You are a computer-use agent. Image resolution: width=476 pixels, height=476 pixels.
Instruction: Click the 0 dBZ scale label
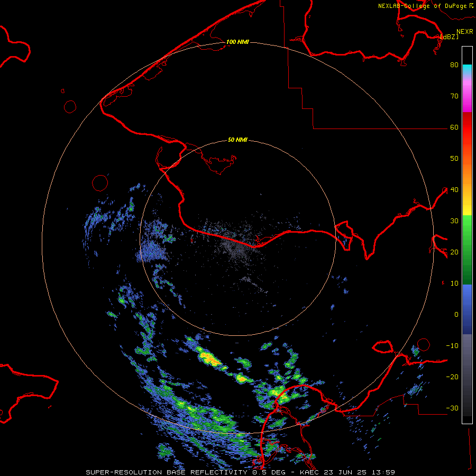tap(456, 315)
